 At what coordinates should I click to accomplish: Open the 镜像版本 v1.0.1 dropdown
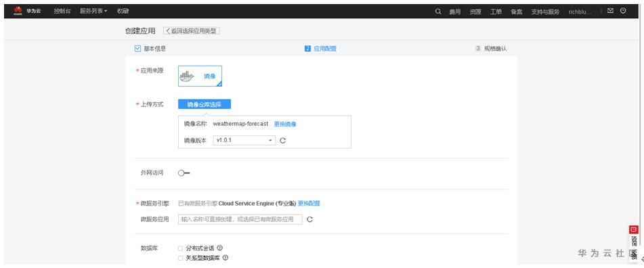(244, 140)
